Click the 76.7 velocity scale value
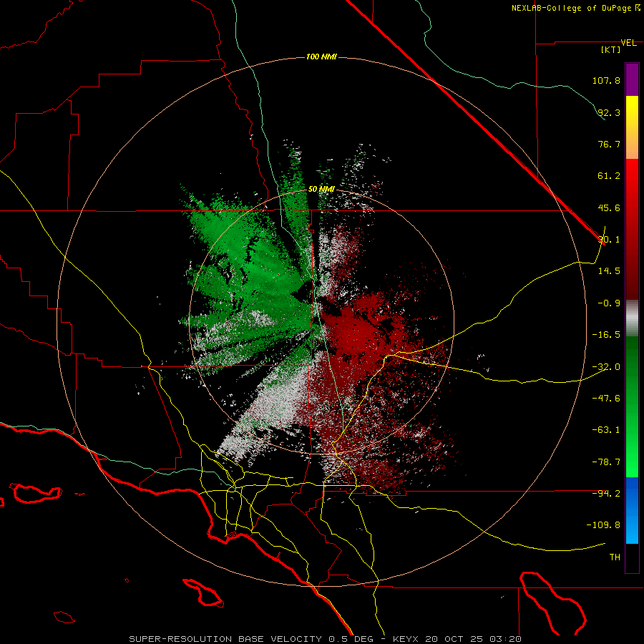The height and width of the screenshot is (644, 644). point(609,144)
